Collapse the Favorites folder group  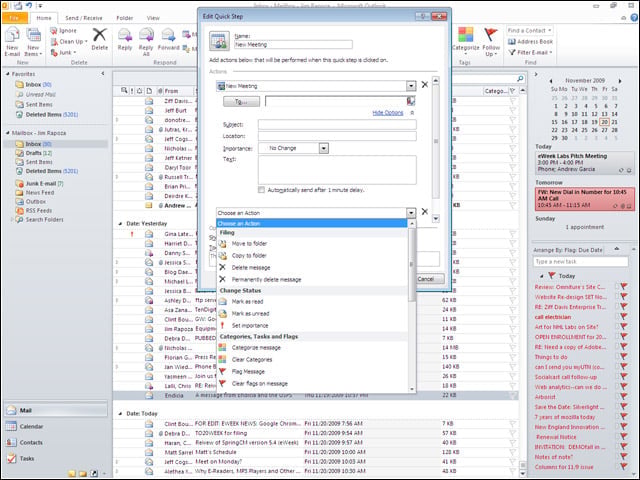[x=8, y=74]
